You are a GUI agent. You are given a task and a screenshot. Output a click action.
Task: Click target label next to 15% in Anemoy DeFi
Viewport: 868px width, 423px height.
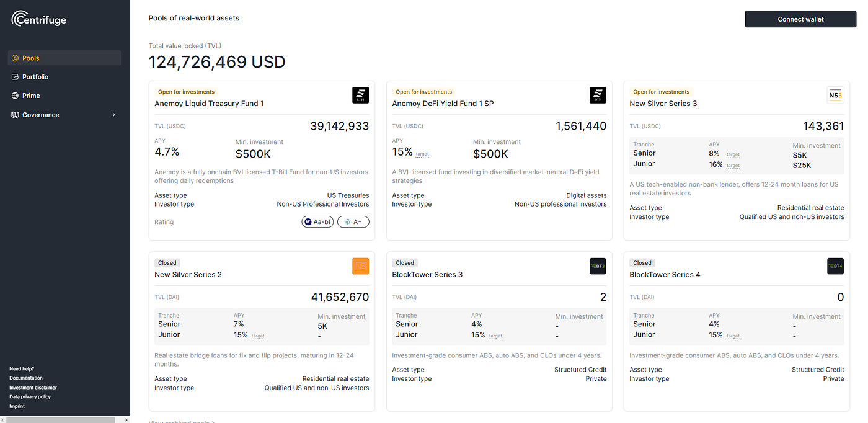click(422, 154)
